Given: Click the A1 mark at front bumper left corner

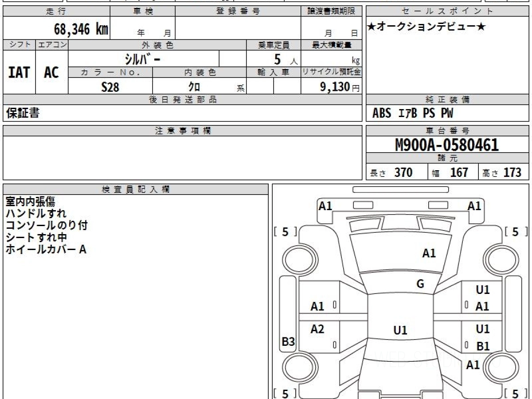Looking at the screenshot, I should 325,206.
